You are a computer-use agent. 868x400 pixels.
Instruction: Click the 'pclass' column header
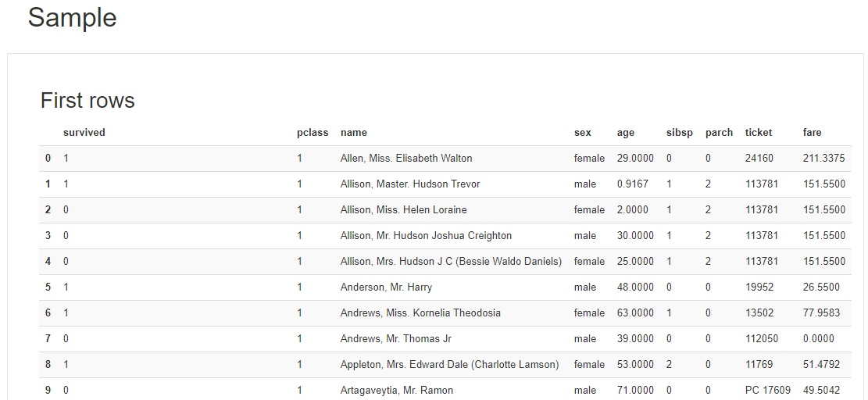313,133
